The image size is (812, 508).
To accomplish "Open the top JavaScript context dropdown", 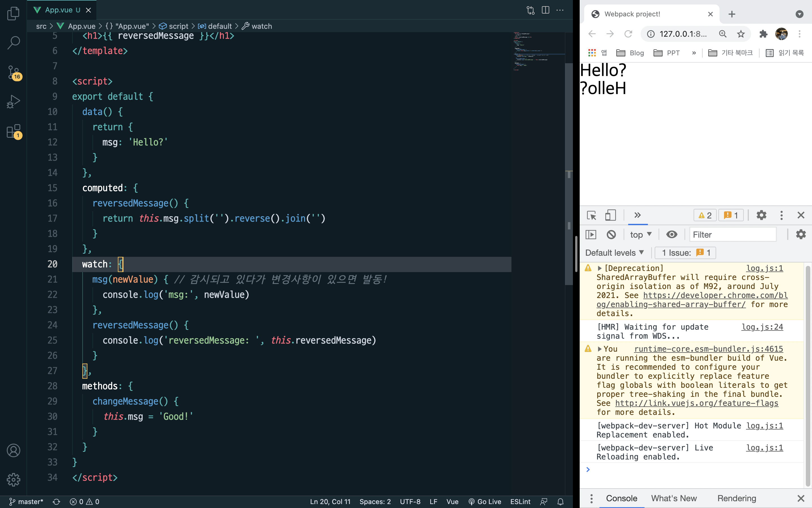I will click(641, 235).
